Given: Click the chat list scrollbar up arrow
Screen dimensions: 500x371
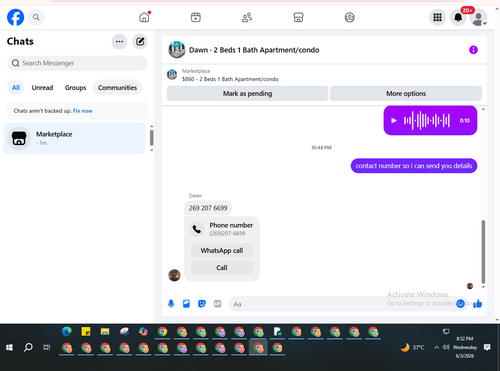Looking at the screenshot, I should [x=152, y=127].
